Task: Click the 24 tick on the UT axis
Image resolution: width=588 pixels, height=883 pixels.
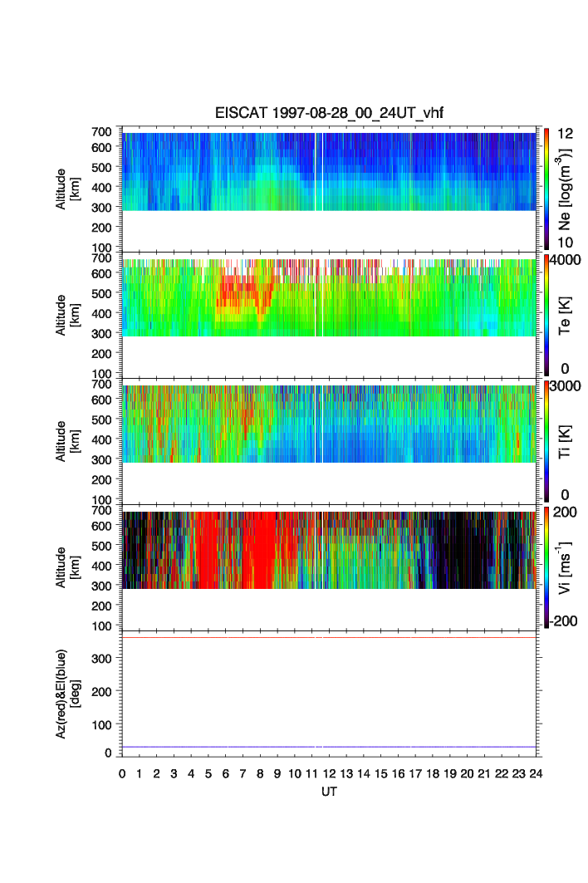Action: click(x=537, y=773)
